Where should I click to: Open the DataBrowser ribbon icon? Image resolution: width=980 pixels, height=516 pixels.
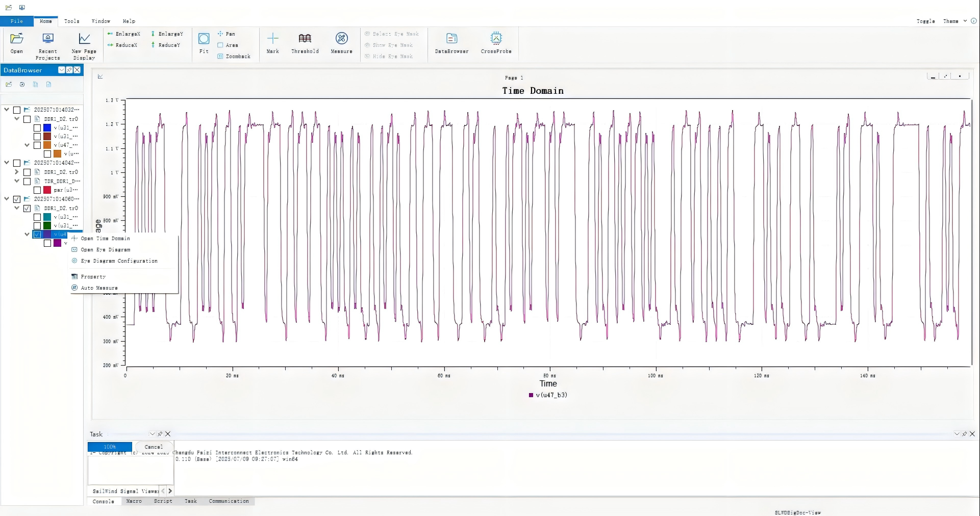pos(451,39)
